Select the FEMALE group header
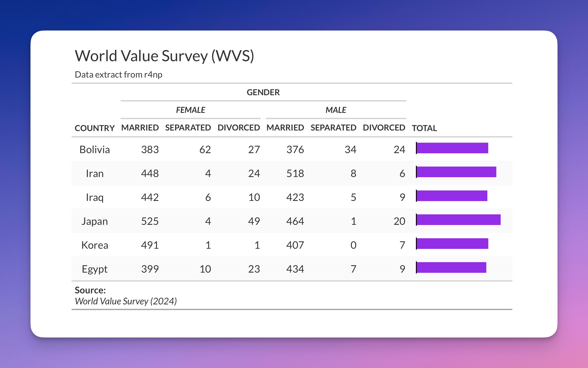 point(191,110)
